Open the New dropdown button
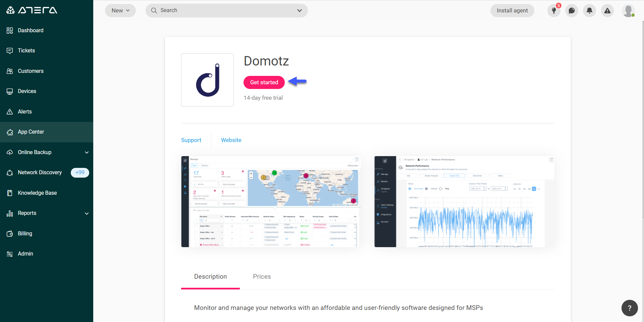 click(x=120, y=10)
